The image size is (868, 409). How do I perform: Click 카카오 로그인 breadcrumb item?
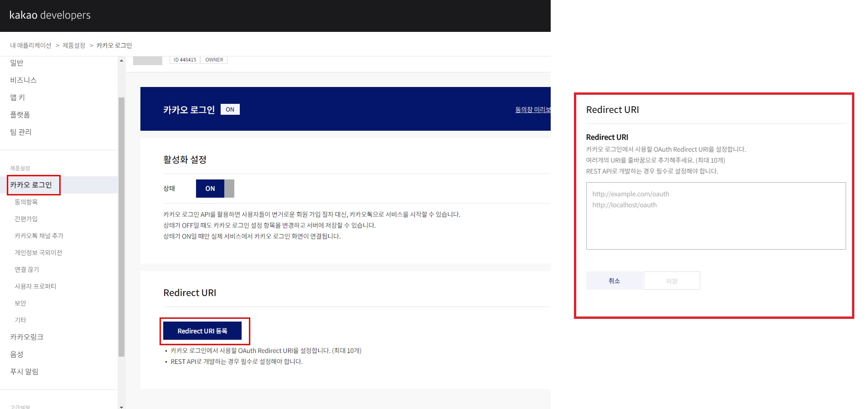[114, 46]
